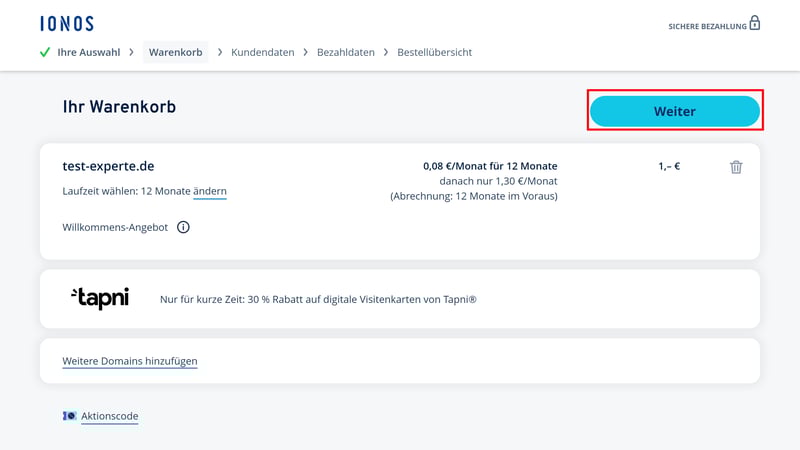The image size is (800, 450).
Task: Go to the Ihre Auswahl step
Action: click(88, 52)
